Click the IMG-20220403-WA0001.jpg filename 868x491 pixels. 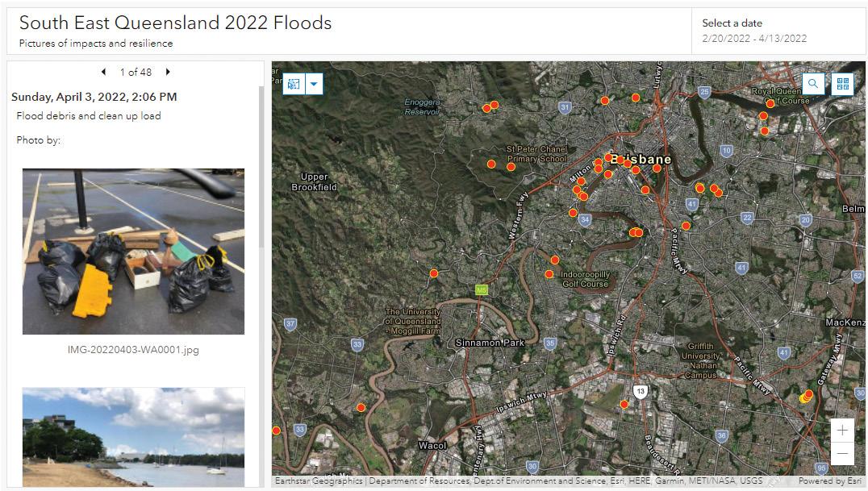point(133,350)
